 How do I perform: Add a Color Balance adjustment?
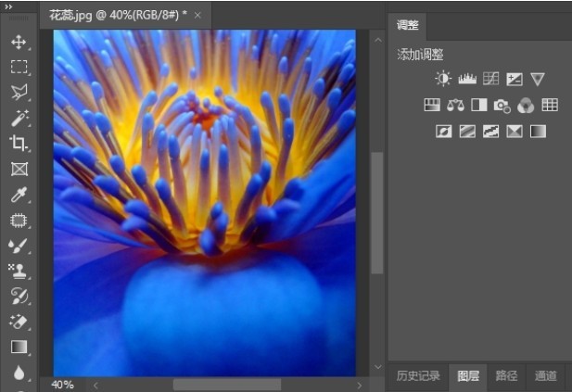point(455,106)
